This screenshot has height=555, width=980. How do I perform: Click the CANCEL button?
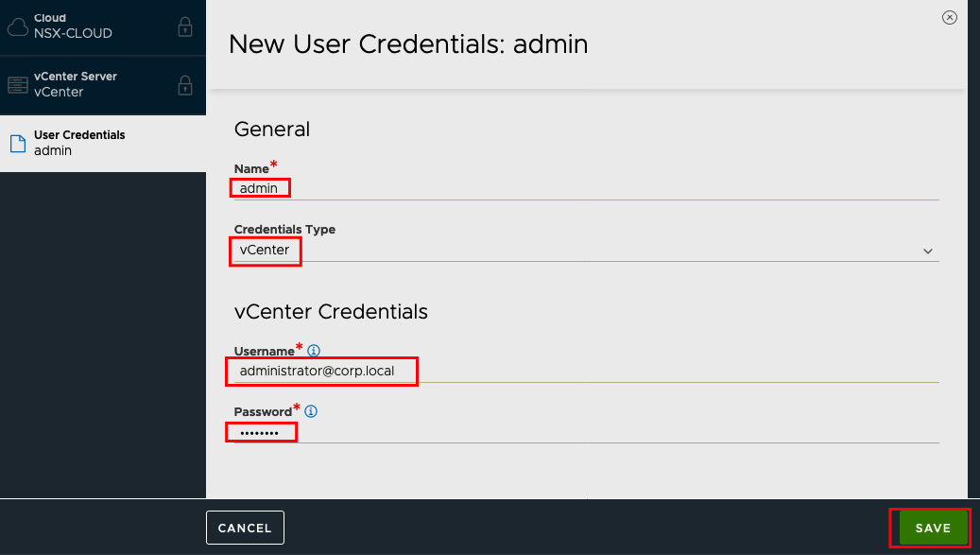tap(245, 528)
